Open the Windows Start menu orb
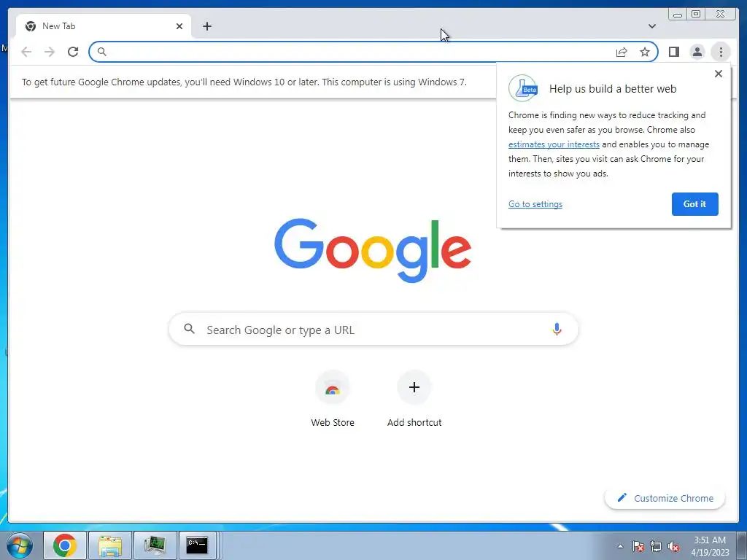This screenshot has height=560, width=747. pyautogui.click(x=20, y=545)
